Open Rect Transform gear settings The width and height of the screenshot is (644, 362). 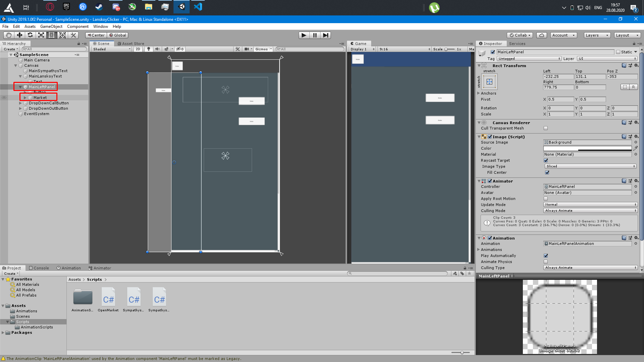coord(636,65)
